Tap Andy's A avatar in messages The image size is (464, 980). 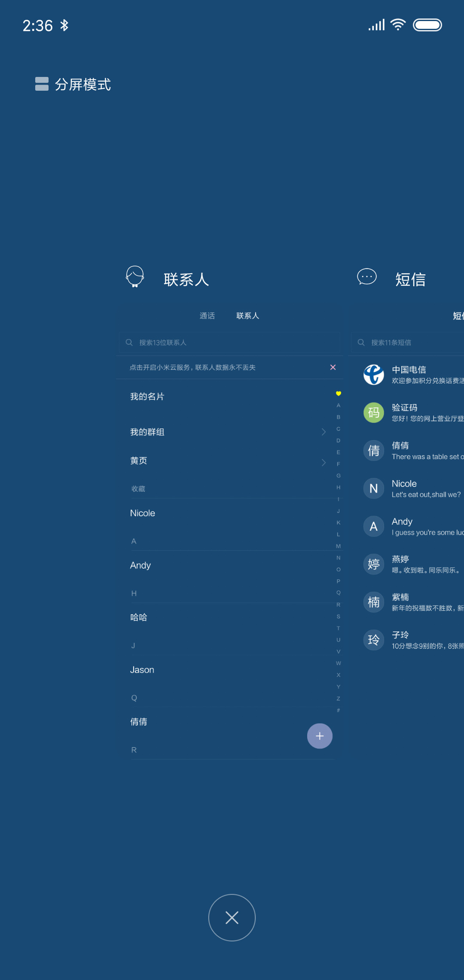[x=374, y=526]
